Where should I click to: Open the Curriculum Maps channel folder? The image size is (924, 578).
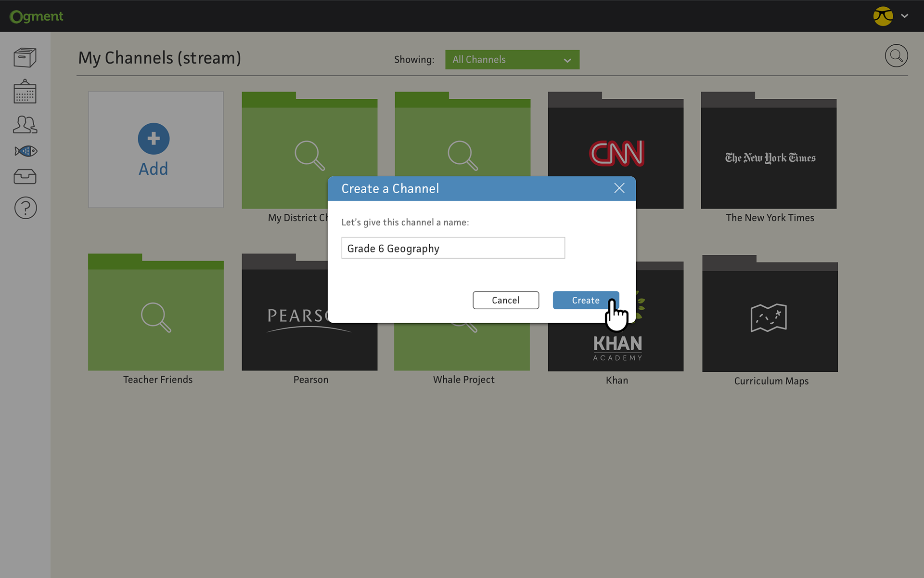pos(770,314)
